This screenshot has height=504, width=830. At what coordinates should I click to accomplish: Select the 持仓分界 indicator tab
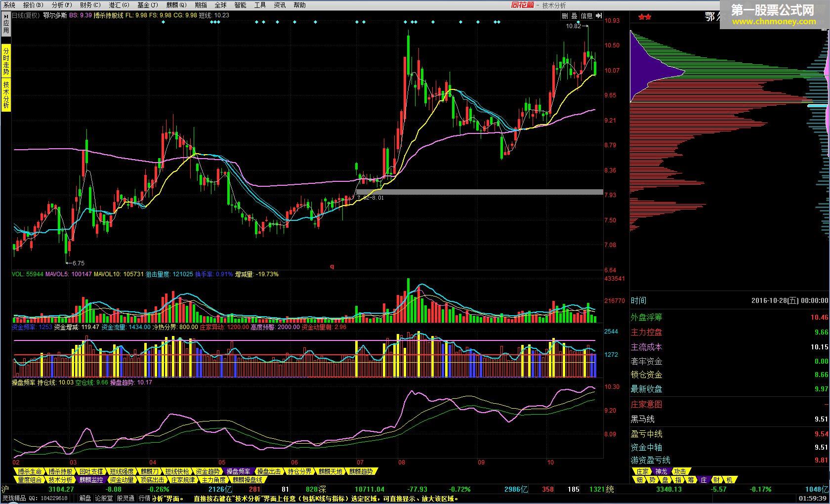pyautogui.click(x=299, y=471)
